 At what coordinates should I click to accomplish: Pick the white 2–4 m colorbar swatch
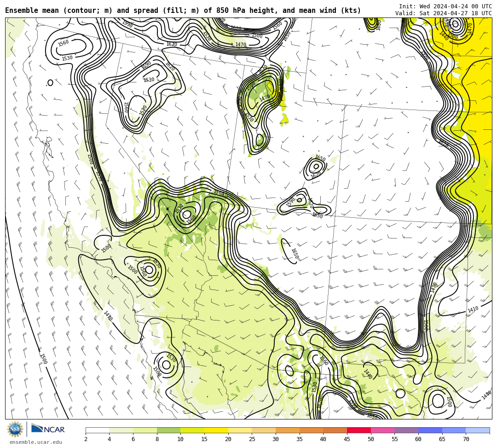click(x=97, y=430)
